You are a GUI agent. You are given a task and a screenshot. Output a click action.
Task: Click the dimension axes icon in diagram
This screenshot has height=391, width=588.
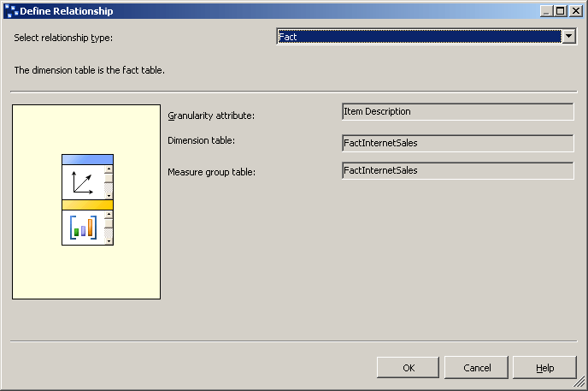[x=82, y=182]
